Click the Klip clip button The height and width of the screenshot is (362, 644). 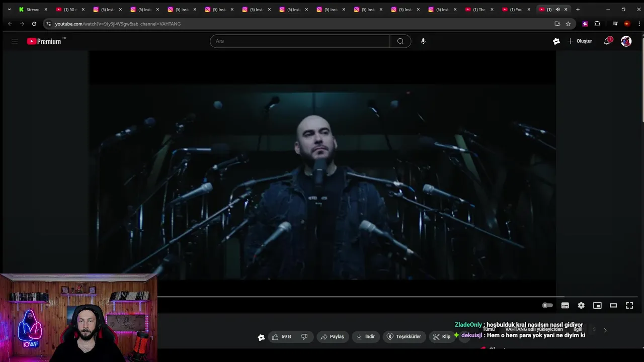click(x=441, y=337)
